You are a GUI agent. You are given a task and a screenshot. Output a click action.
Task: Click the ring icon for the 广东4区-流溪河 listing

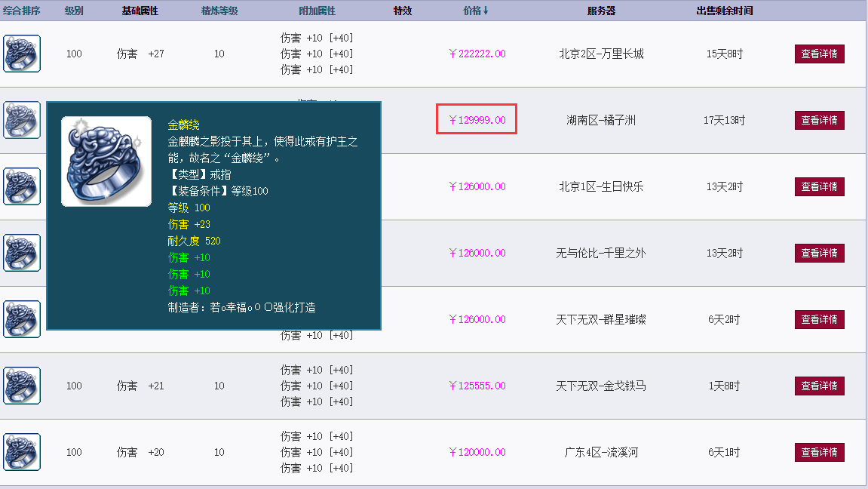(x=21, y=452)
